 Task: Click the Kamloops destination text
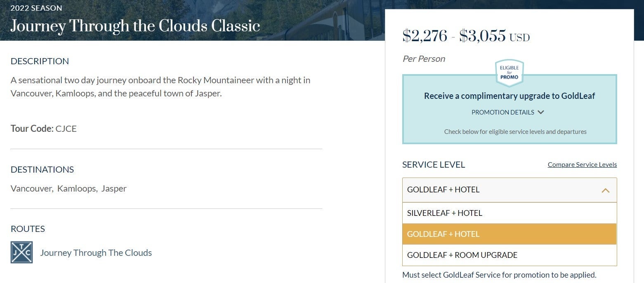[x=77, y=188]
